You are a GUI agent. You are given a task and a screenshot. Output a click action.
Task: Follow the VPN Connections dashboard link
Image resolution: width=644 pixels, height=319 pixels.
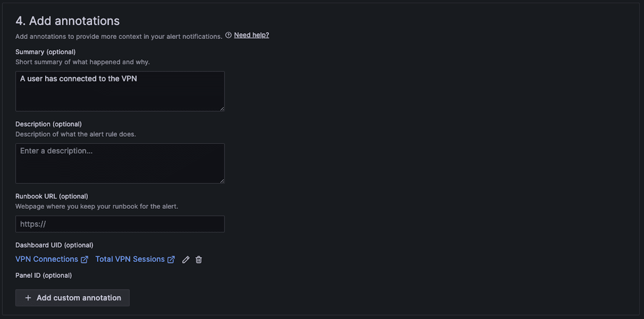(46, 259)
